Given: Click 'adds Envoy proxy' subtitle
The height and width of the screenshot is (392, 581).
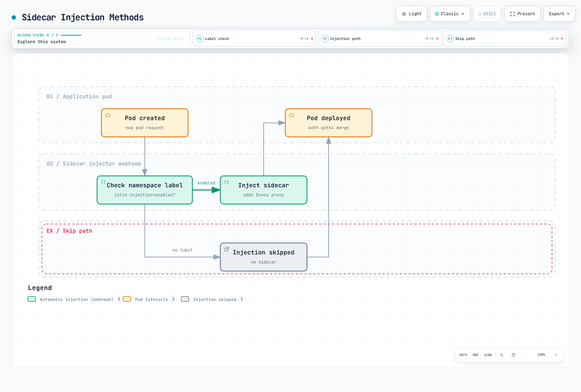Looking at the screenshot, I should [264, 195].
